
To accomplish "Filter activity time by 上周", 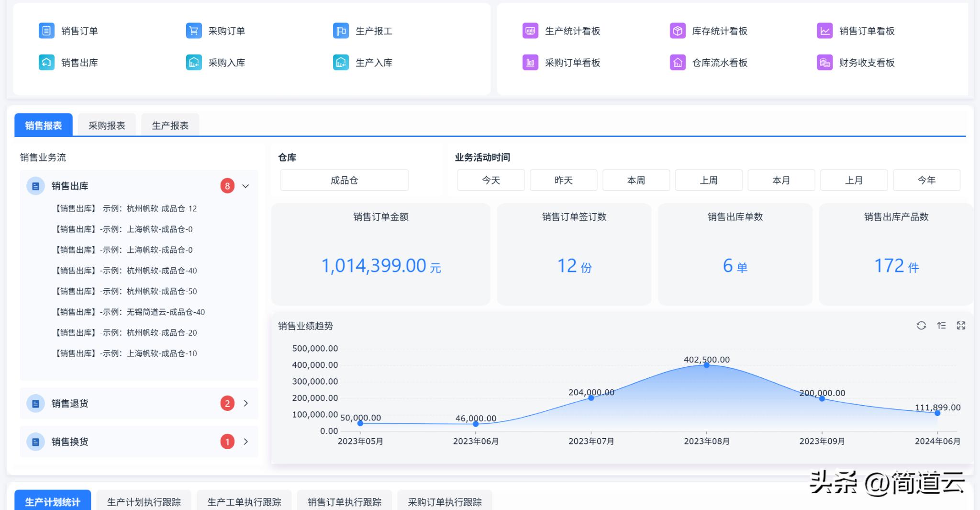I will tap(709, 180).
